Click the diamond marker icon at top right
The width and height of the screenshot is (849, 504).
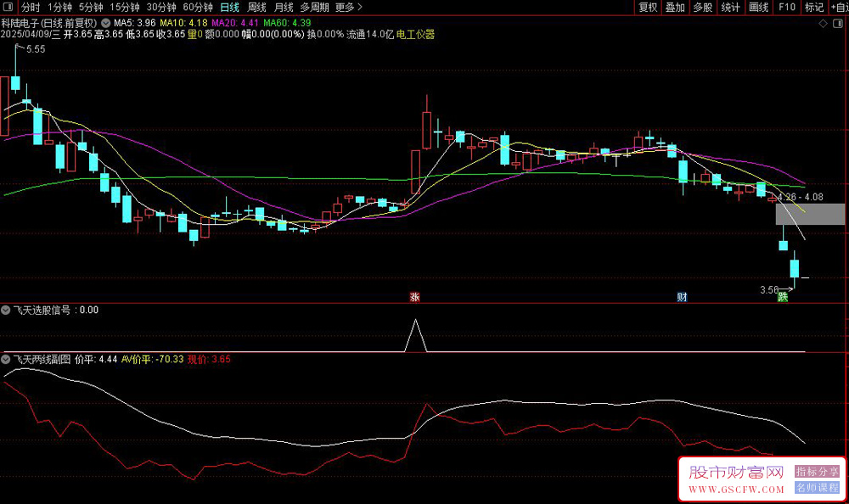823,23
